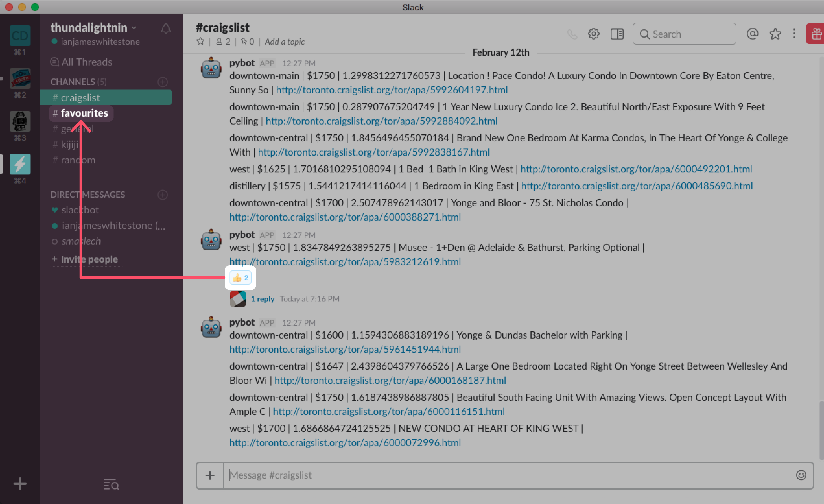Click the notifications bell icon

pos(166,29)
